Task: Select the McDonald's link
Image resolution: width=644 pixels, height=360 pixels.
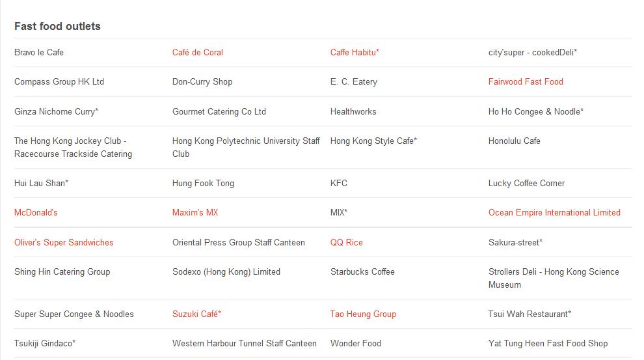Action: click(x=36, y=213)
